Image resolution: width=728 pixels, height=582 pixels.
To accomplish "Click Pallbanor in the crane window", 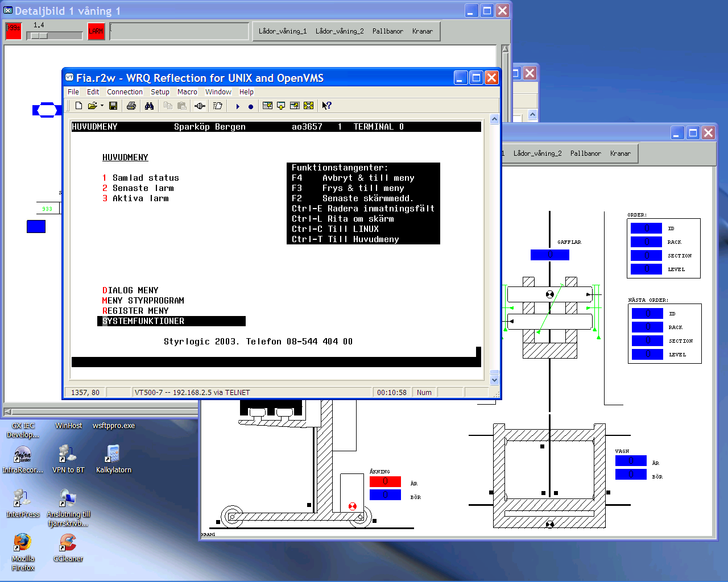I will point(585,153).
